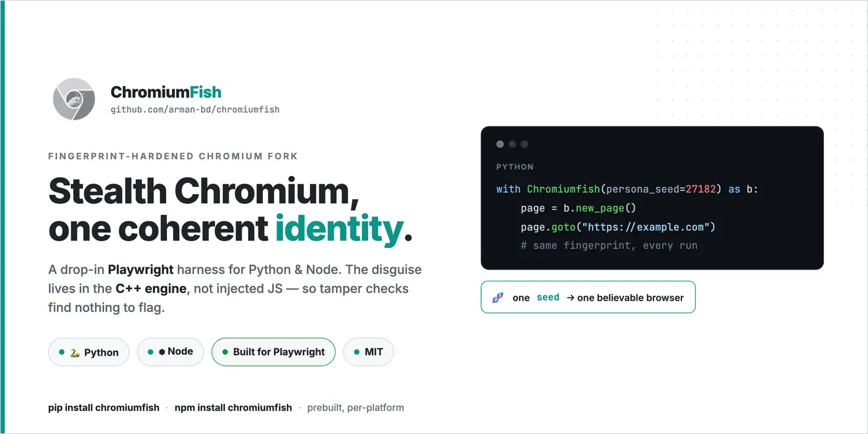
Task: Click the MIT license badge
Action: pyautogui.click(x=368, y=352)
